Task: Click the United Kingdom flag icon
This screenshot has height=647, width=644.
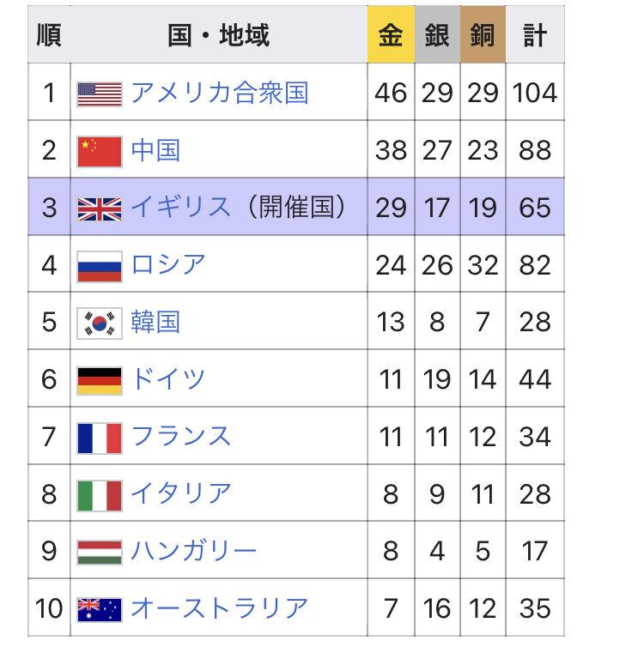Action: point(100,209)
